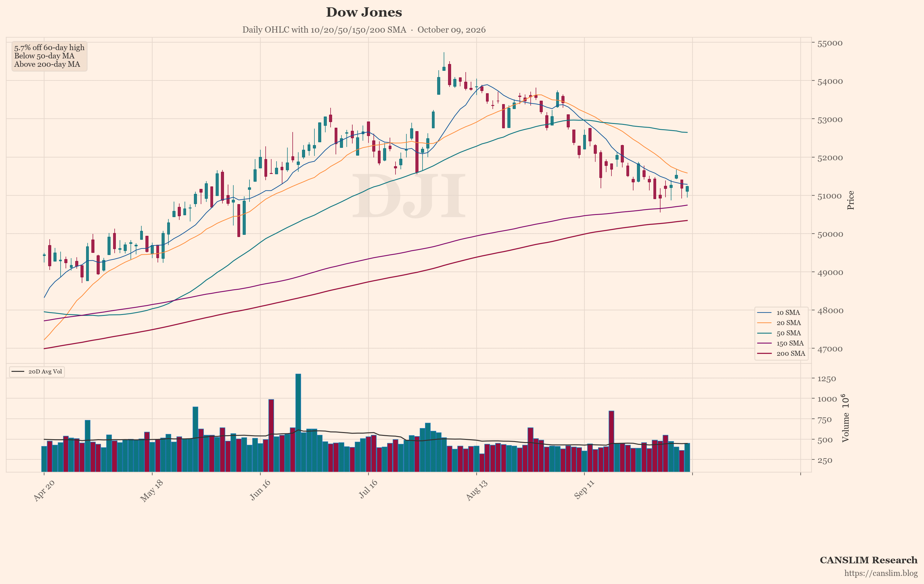Screen dimensions: 924x584
Task: Click the 20D Avg Vol legend
Action: pyautogui.click(x=37, y=372)
